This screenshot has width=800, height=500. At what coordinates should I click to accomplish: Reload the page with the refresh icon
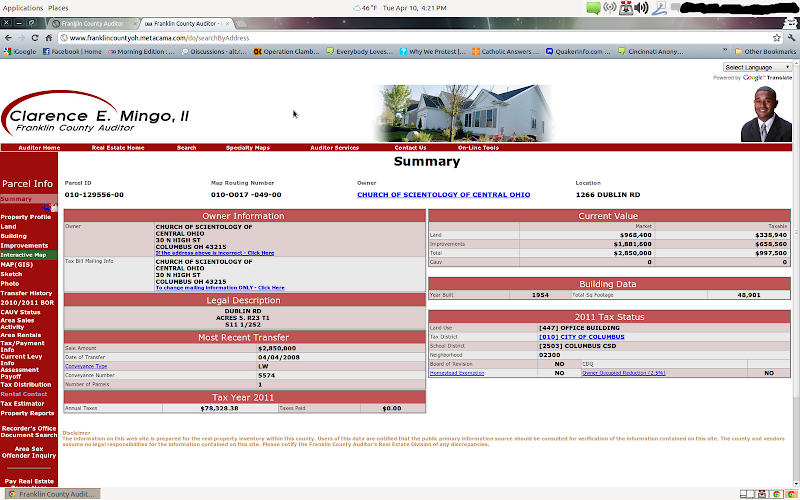pos(35,38)
